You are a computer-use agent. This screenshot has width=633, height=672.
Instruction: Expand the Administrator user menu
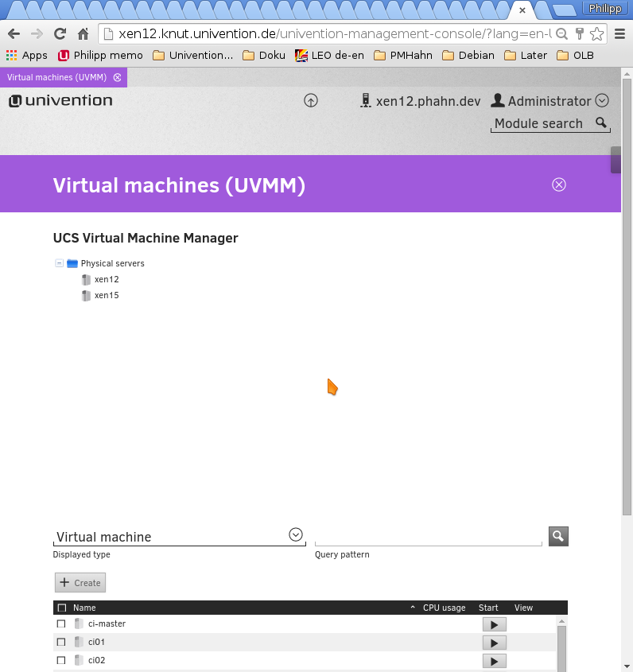(x=602, y=101)
